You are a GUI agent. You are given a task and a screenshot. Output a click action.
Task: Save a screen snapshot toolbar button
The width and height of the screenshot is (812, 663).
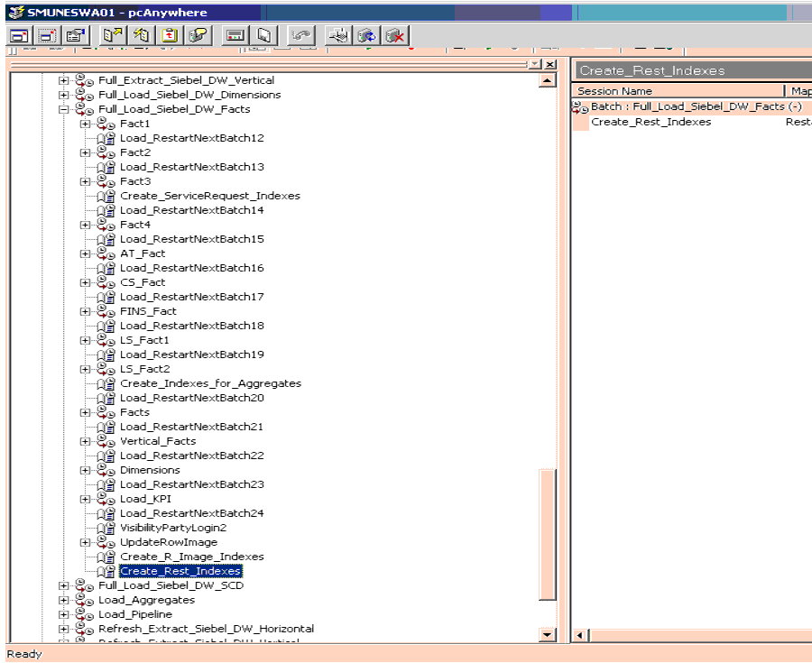264,36
